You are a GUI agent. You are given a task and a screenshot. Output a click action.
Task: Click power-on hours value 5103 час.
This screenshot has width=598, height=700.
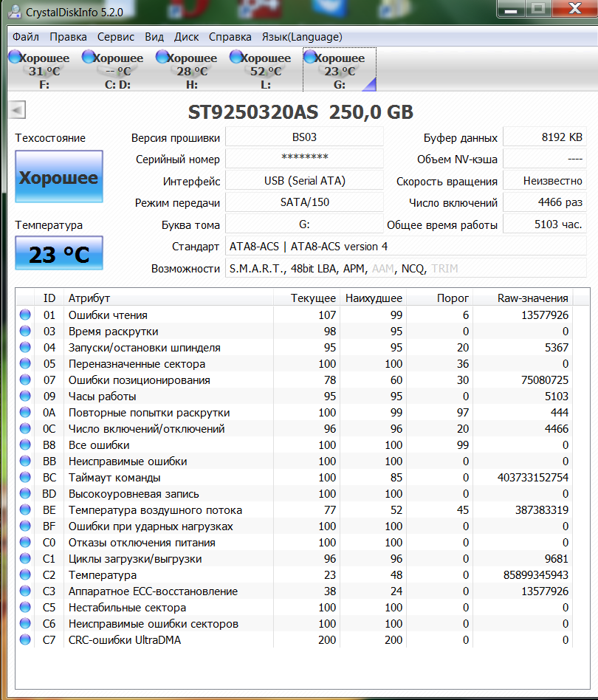pyautogui.click(x=544, y=224)
